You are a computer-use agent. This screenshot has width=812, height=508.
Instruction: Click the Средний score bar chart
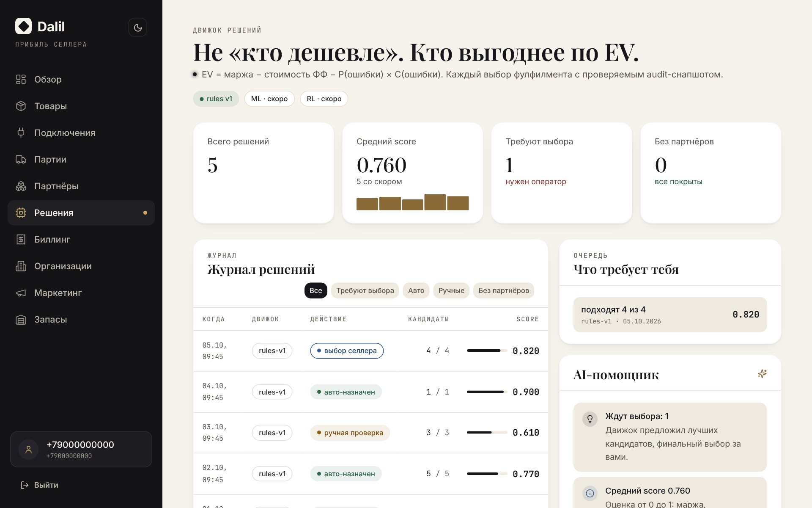412,202
